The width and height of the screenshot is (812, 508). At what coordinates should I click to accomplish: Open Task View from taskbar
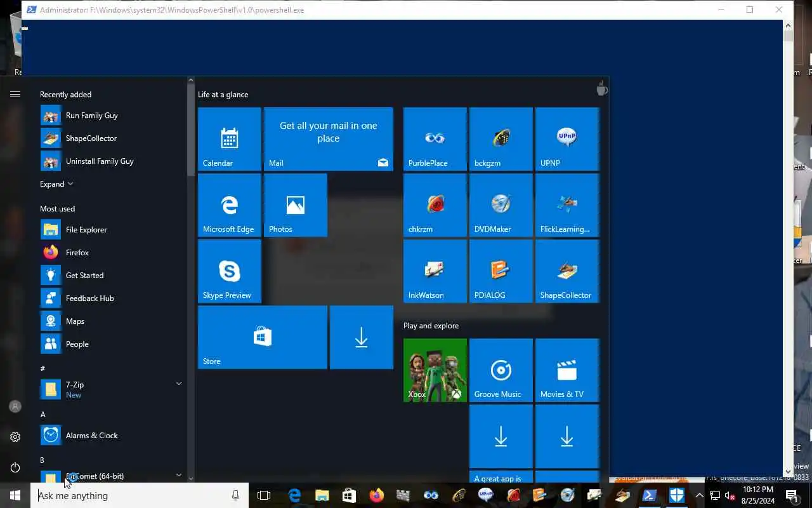pyautogui.click(x=264, y=495)
